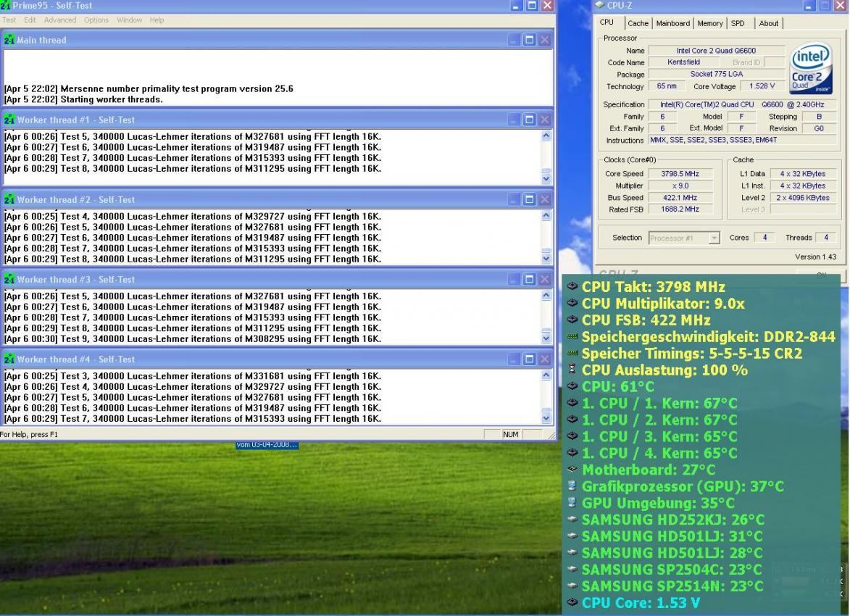Open the Edit menu in Prime95
The image size is (850, 616).
coord(30,20)
